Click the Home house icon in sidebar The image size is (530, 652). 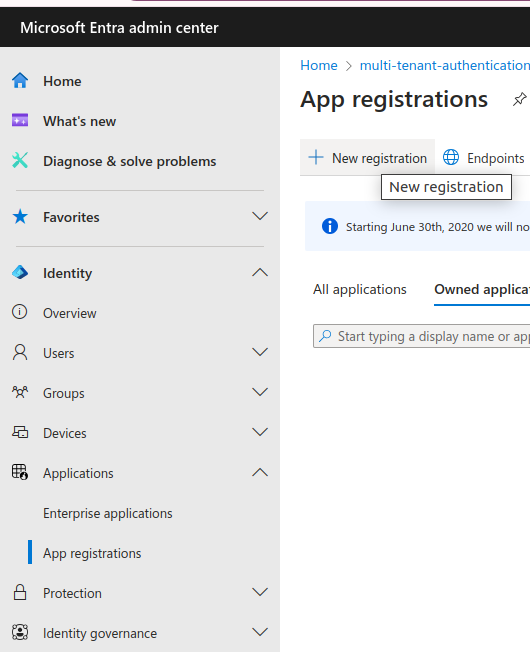(x=20, y=81)
